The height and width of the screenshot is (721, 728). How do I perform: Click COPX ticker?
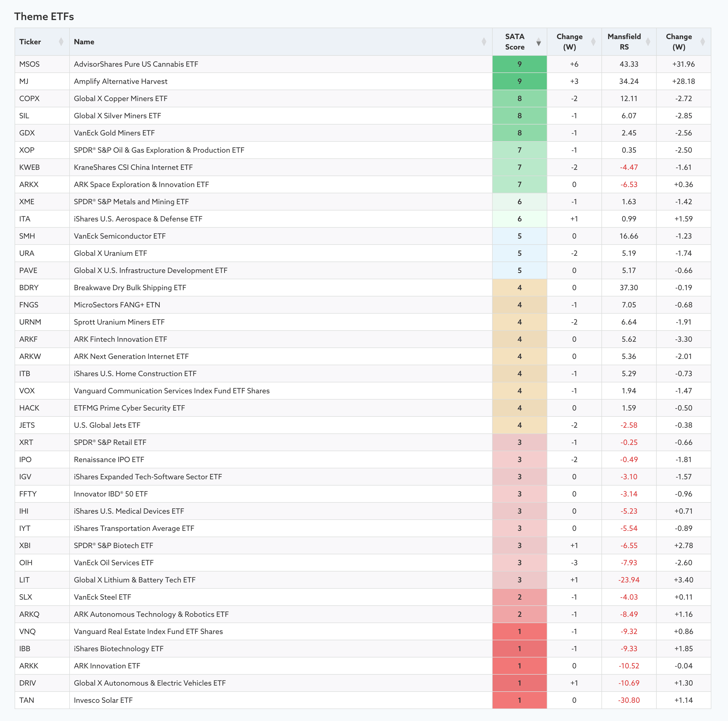click(29, 98)
